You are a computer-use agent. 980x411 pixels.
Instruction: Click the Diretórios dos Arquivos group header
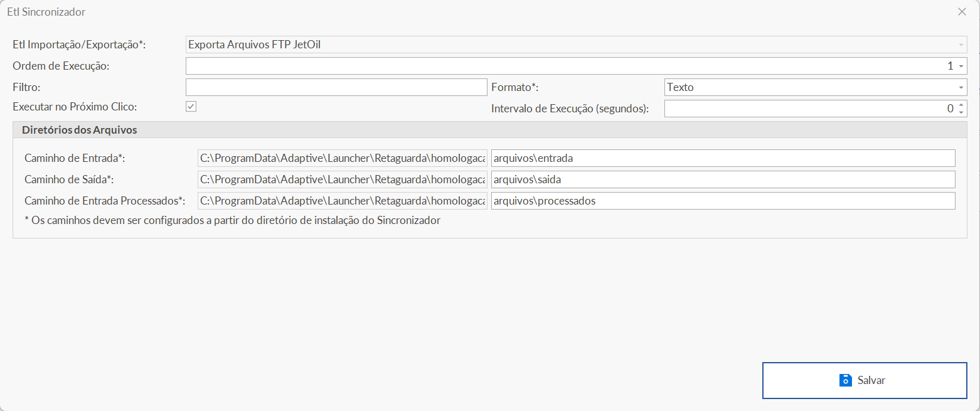pyautogui.click(x=80, y=130)
